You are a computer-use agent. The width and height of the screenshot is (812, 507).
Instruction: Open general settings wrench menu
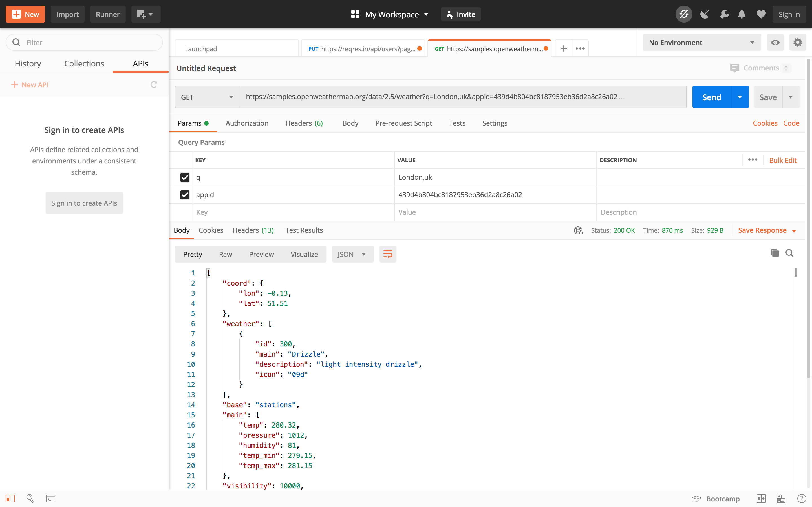point(724,14)
